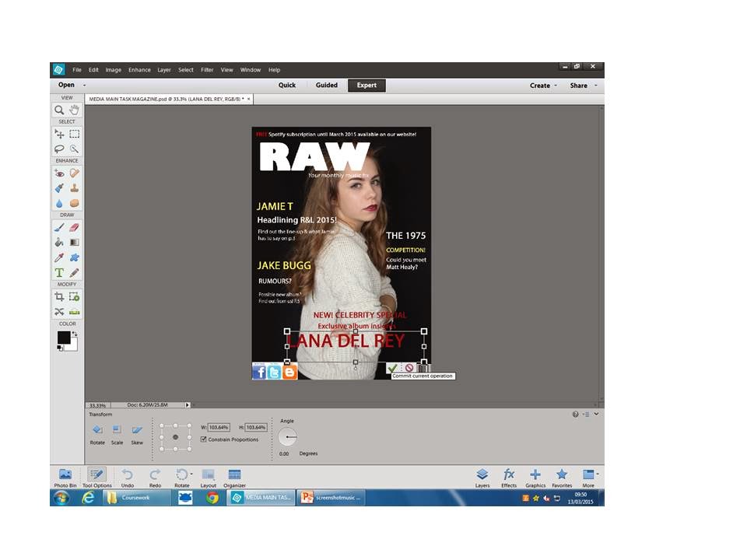Click the foreground black color swatch
The height and width of the screenshot is (560, 747).
63,338
